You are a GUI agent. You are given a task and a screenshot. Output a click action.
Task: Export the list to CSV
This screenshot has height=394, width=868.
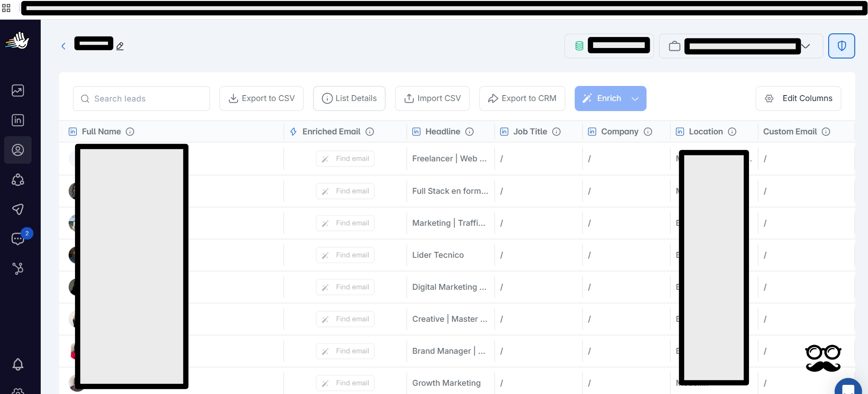click(x=261, y=98)
